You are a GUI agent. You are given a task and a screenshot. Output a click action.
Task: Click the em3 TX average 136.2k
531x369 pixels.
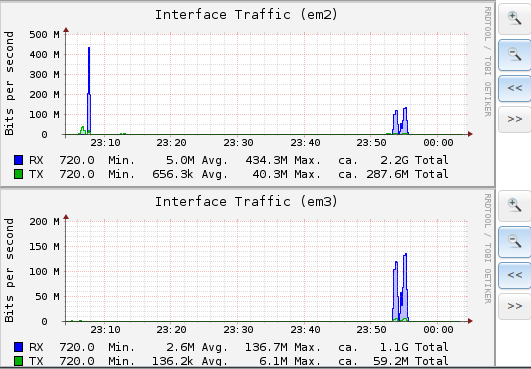(173, 361)
